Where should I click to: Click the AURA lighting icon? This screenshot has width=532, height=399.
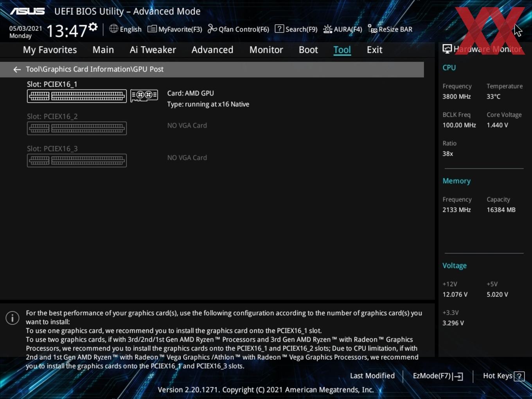328,29
